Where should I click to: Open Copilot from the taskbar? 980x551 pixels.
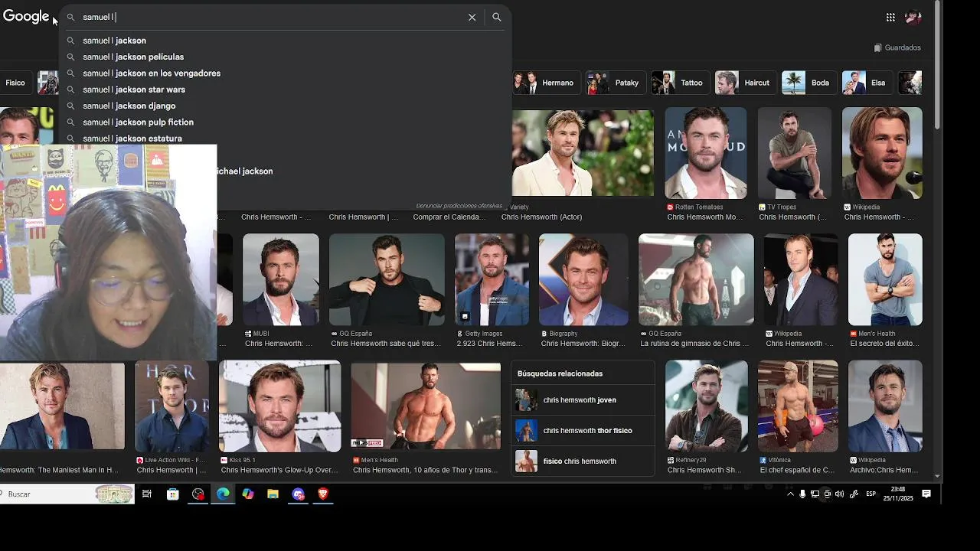point(248,494)
